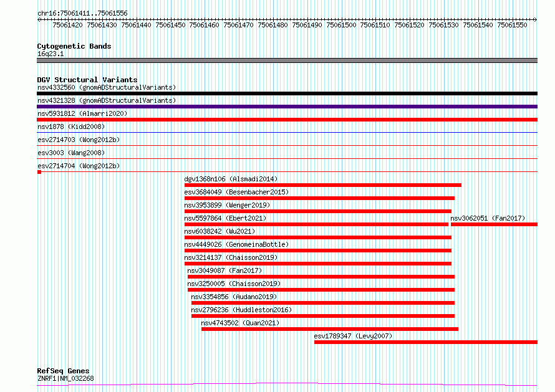Click ruler position 75061480

(x=273, y=25)
